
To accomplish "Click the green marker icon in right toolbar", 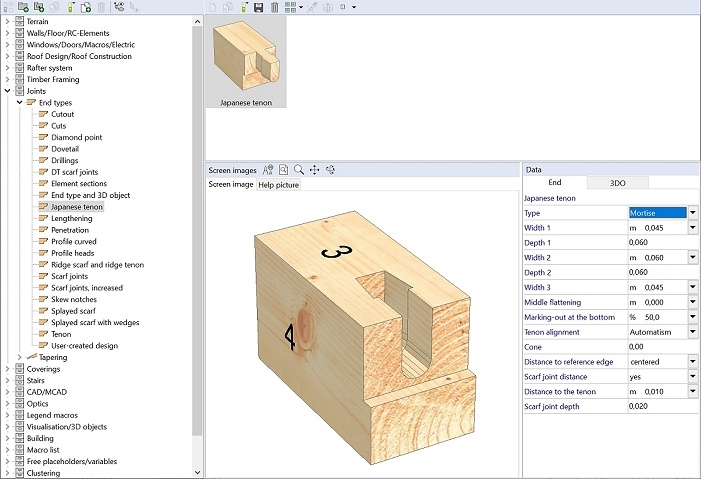I will (244, 7).
